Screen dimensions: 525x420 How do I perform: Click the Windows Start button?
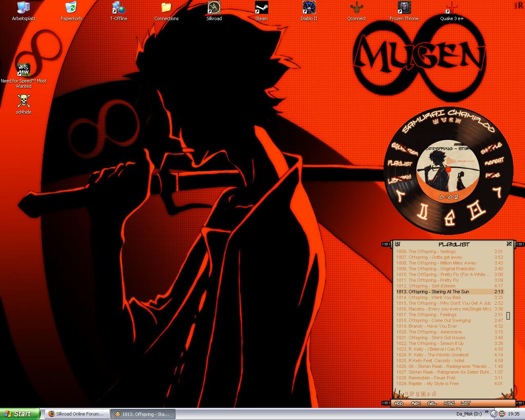pos(20,414)
